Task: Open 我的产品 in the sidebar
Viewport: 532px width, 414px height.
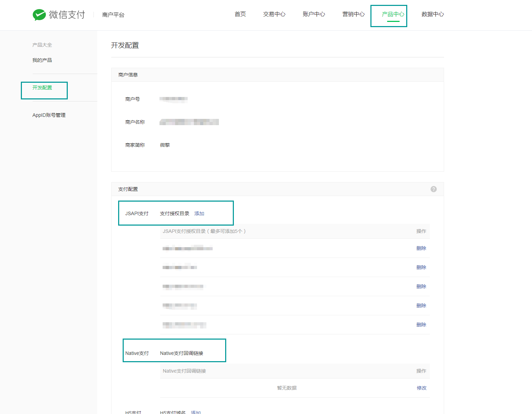Action: click(42, 60)
